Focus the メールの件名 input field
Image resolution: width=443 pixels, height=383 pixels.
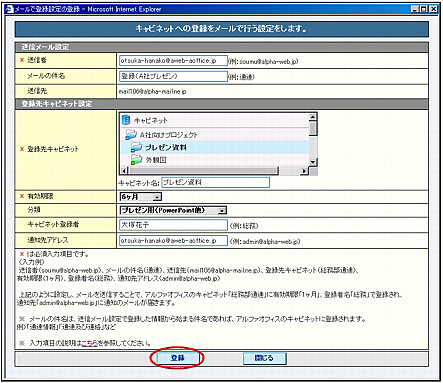(173, 76)
